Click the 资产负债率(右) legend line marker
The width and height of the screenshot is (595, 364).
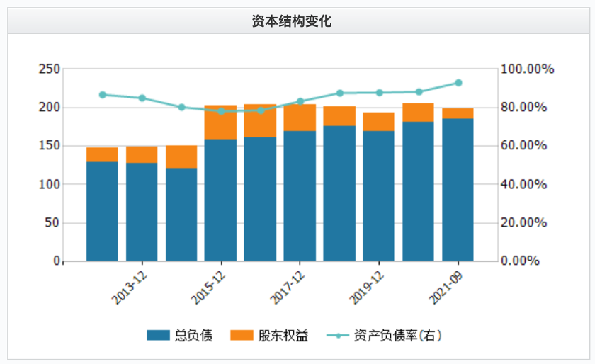337,335
